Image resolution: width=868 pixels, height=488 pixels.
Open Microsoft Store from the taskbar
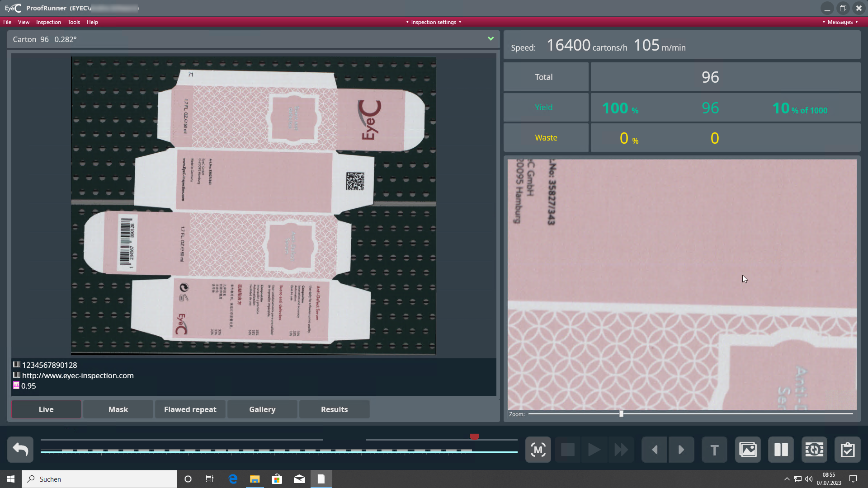pos(277,479)
